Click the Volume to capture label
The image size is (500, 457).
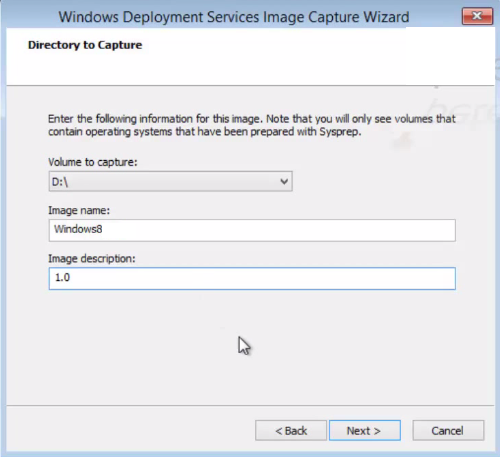(x=93, y=162)
